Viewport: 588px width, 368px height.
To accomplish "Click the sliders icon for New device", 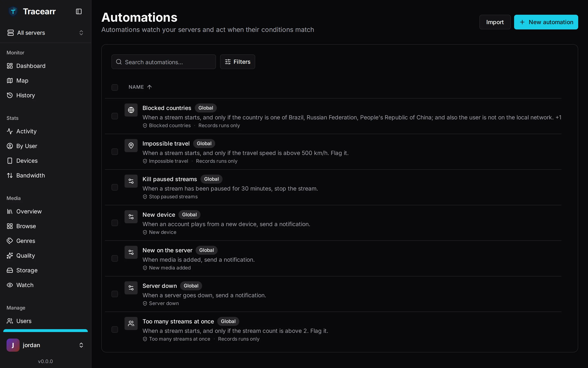I will click(x=131, y=217).
